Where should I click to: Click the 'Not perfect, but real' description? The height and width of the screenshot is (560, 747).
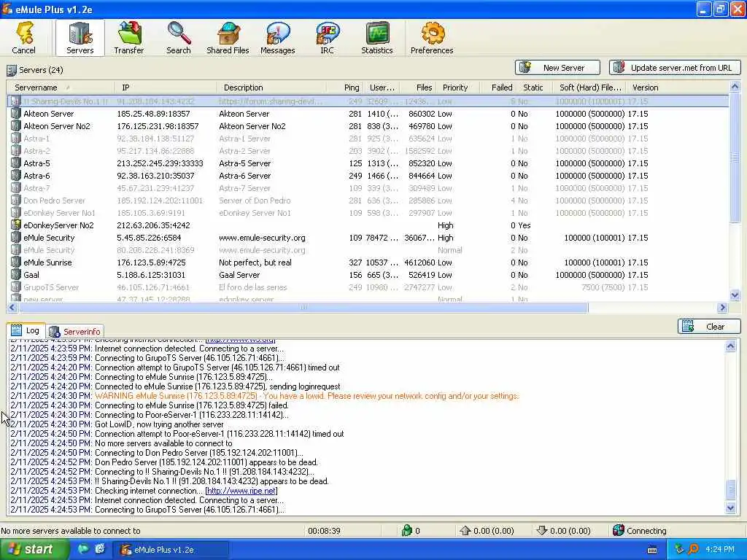[x=255, y=262]
